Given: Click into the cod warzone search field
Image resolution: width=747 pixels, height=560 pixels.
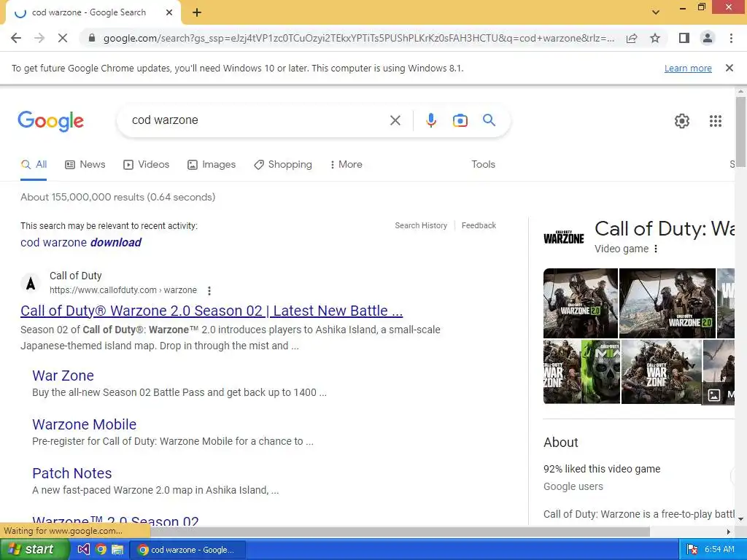Looking at the screenshot, I should coord(258,120).
